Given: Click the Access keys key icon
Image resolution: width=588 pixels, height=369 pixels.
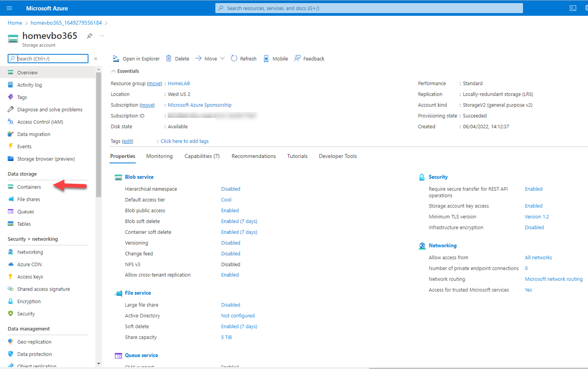Looking at the screenshot, I should coord(11,277).
